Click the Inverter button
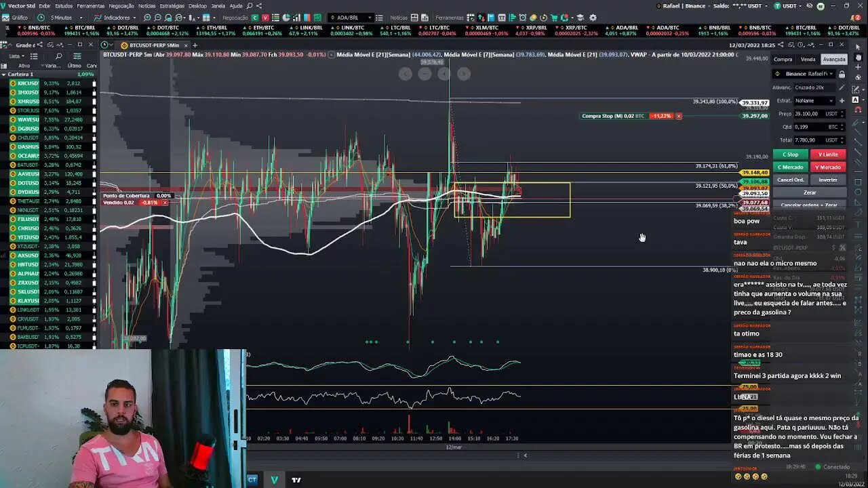The width and height of the screenshot is (868, 488). (x=828, y=180)
